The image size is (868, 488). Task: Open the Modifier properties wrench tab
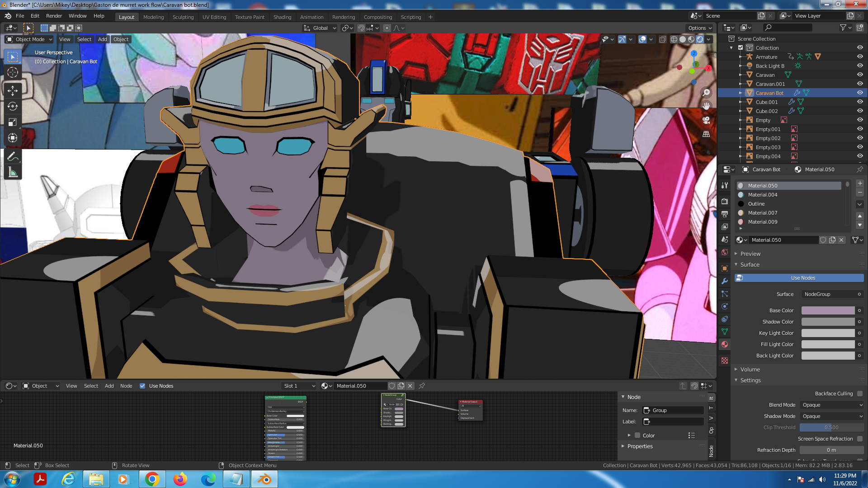point(725,281)
